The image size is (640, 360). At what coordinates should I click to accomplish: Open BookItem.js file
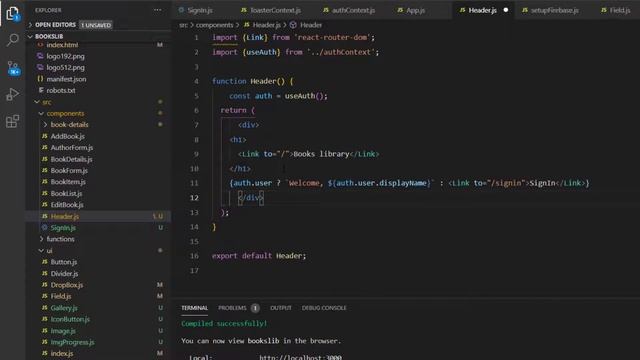point(68,182)
